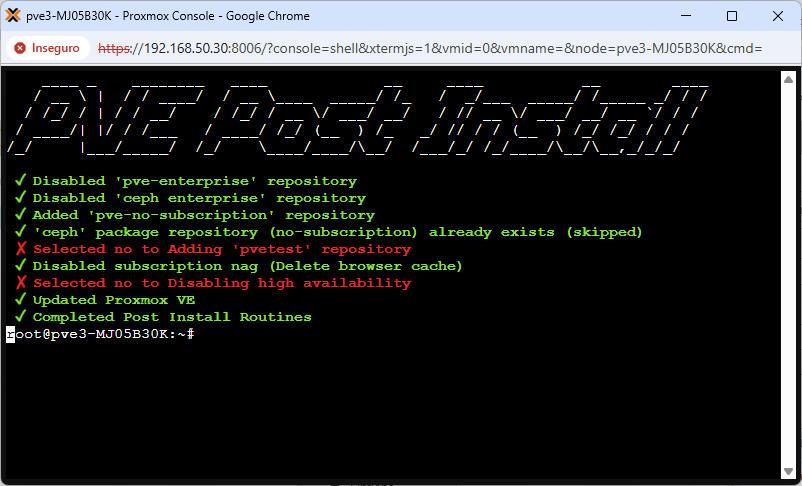The image size is (802, 486).
Task: Maximize the Proxmox Console window
Action: point(732,16)
